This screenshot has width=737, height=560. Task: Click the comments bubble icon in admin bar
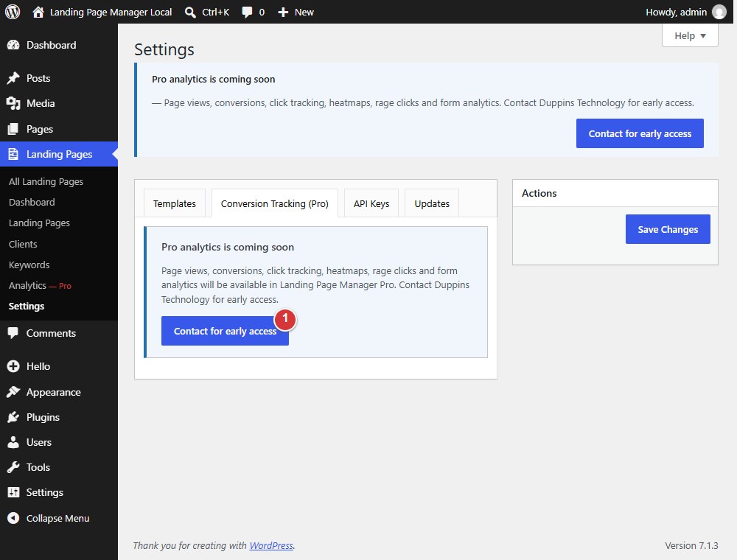point(247,13)
